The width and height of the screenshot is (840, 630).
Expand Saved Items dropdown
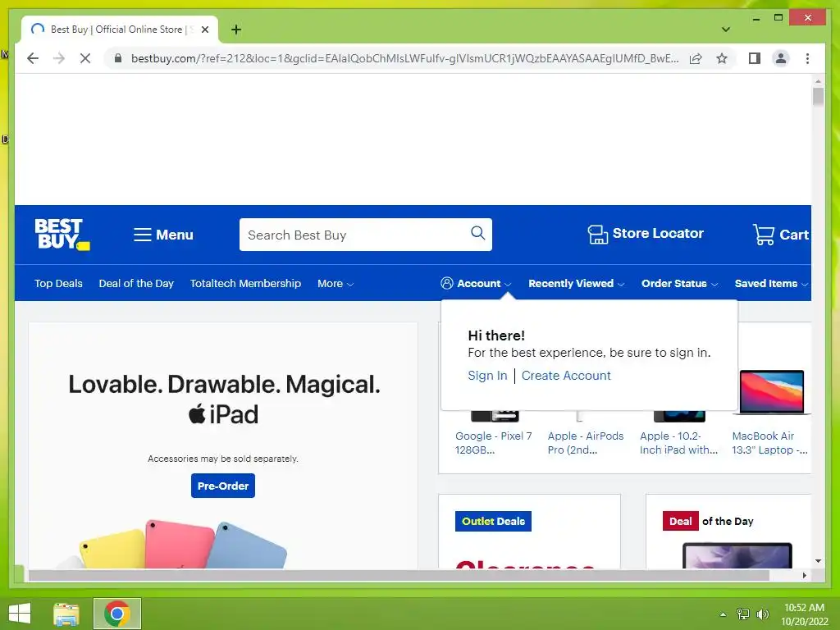[x=771, y=283]
